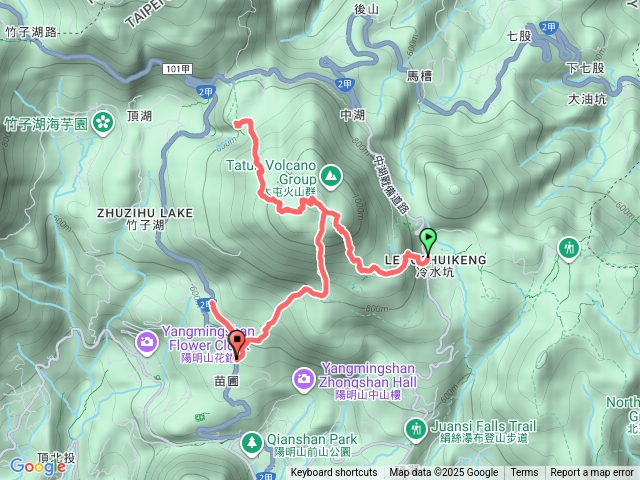Click the green start marker at Lengshuikeng

tap(428, 242)
